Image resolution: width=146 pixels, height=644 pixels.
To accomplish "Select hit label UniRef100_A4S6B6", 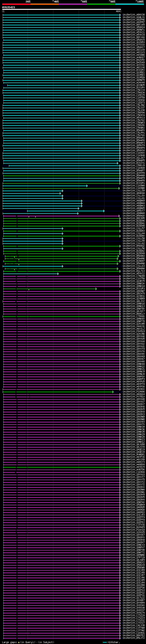I will click(x=134, y=55).
